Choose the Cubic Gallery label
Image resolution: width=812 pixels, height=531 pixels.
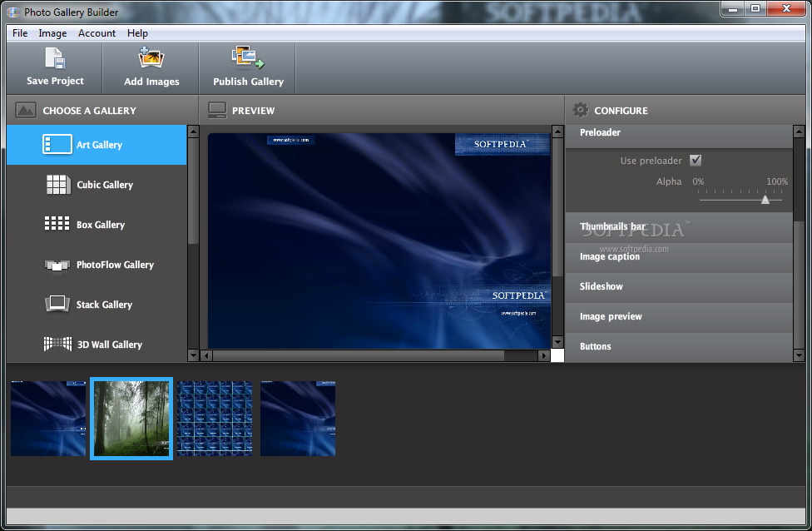coord(105,185)
